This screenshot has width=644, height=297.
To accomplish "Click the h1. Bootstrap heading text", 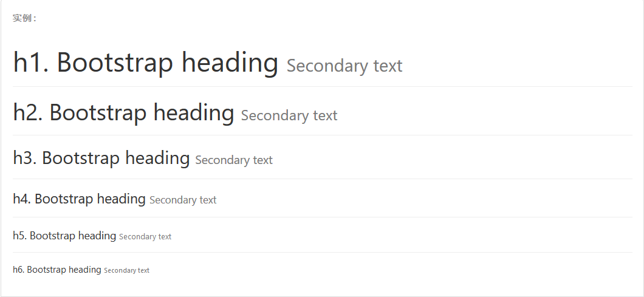I will coord(146,63).
